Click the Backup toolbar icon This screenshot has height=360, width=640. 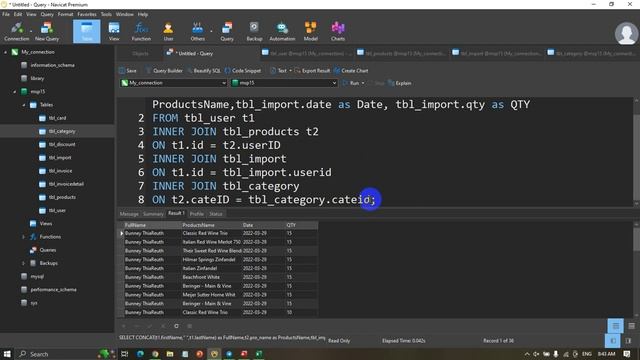254,31
